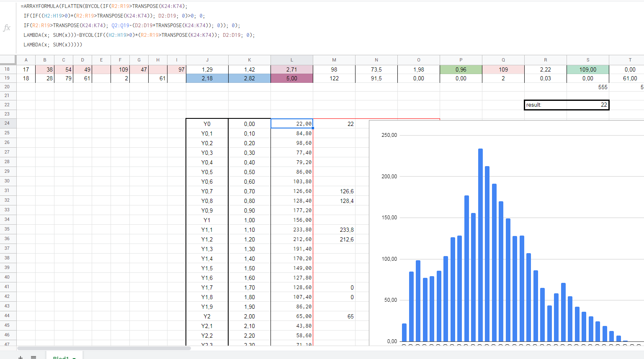The height and width of the screenshot is (359, 644).
Task: Click the cell with 84,80
Action: [292, 133]
